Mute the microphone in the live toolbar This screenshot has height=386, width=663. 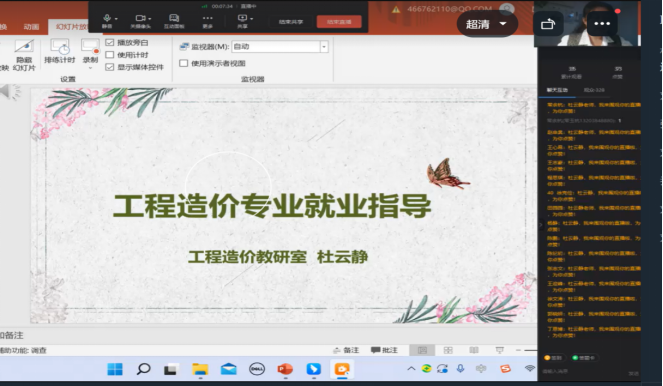[107, 21]
